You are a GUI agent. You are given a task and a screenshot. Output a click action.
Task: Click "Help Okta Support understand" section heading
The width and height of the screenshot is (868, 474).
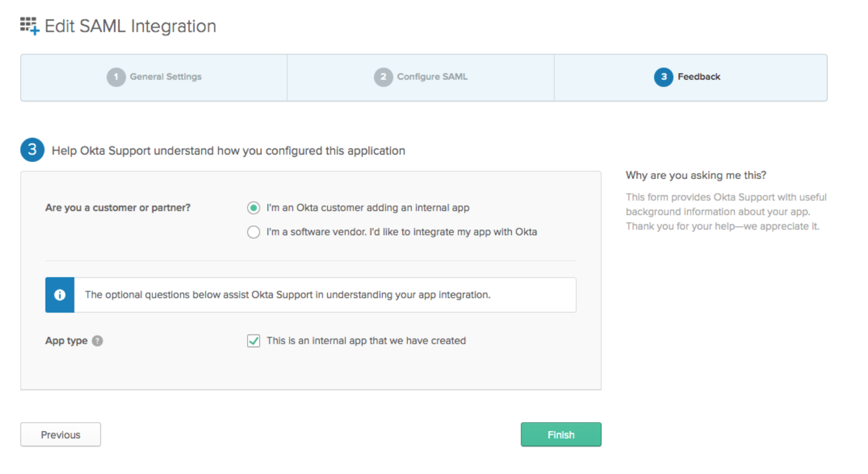tap(229, 151)
